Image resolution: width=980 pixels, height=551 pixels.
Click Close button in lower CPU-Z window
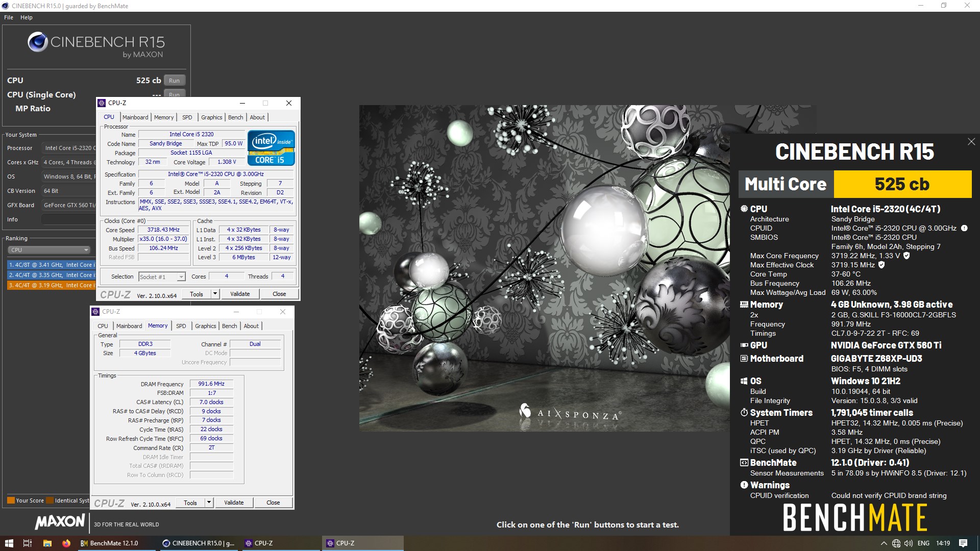(273, 503)
